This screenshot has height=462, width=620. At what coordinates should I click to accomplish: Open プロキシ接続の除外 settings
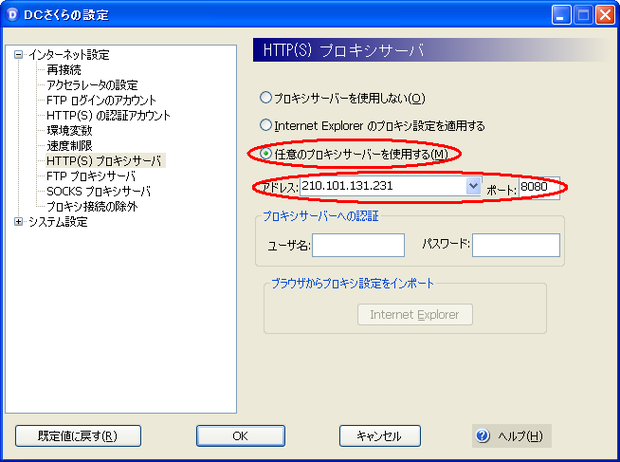point(92,206)
